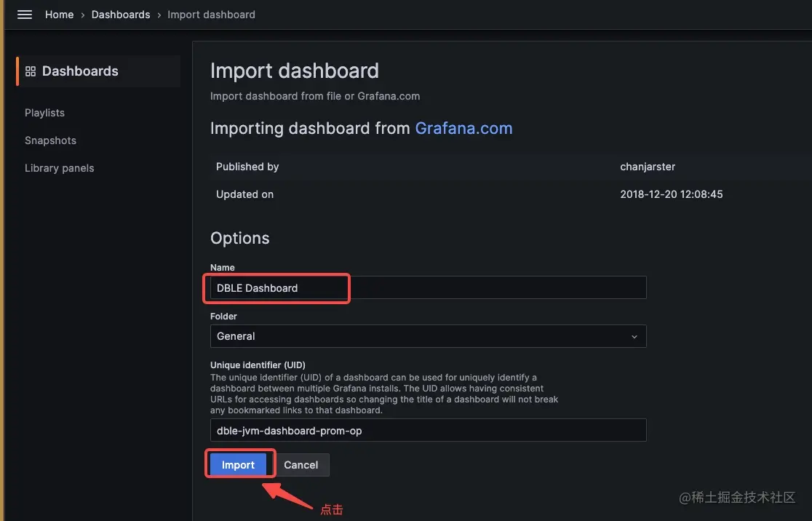Viewport: 812px width, 521px height.
Task: Focus the UID field dble-jvm-dashboard-prom-op
Action: [429, 430]
